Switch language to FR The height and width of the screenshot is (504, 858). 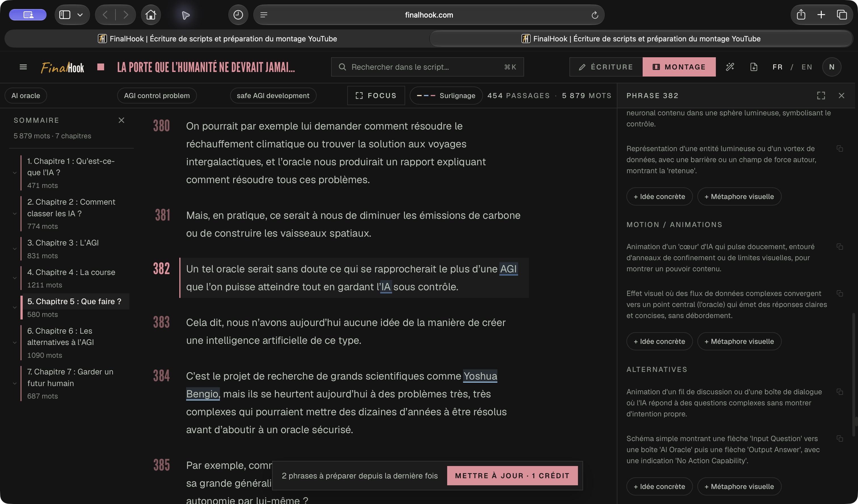point(777,67)
